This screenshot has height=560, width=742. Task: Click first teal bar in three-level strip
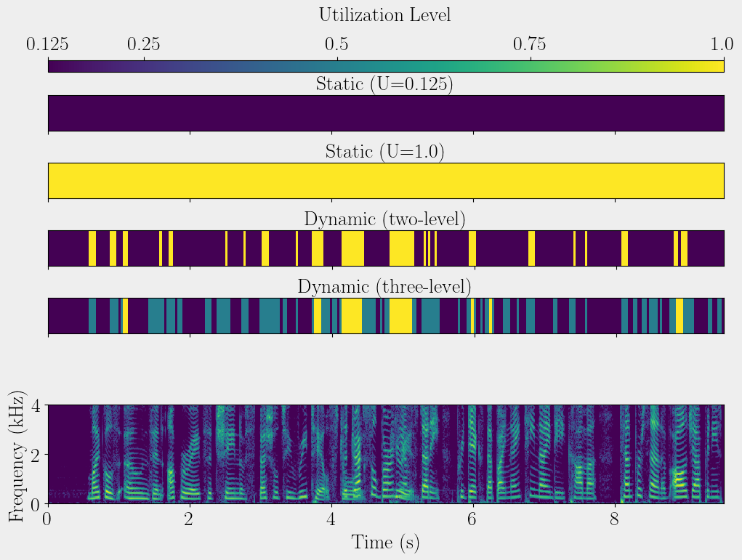click(x=92, y=316)
